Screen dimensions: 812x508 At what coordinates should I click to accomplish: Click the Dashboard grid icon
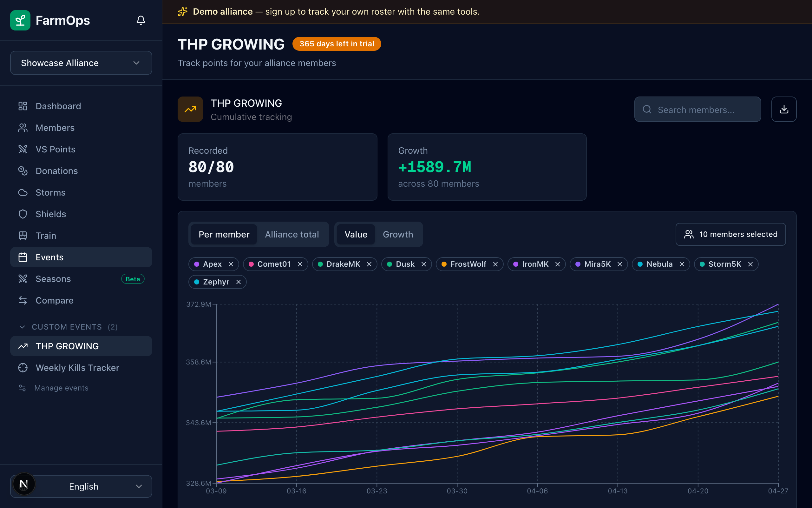(x=23, y=106)
